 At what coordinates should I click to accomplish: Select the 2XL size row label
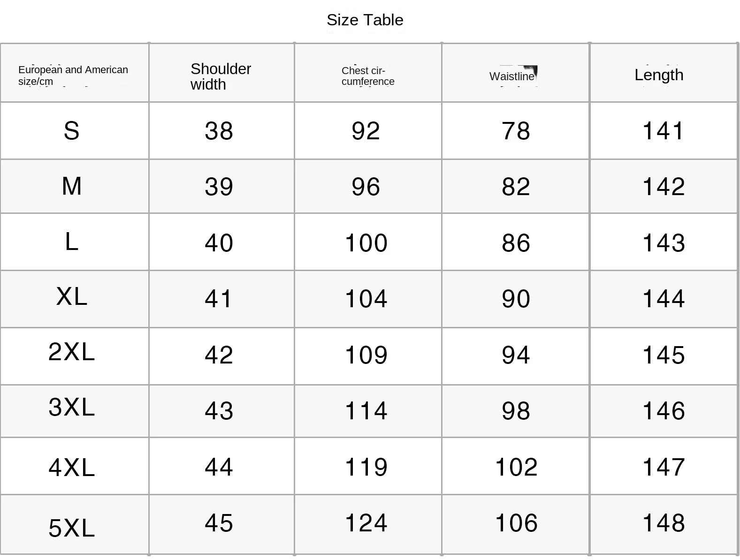pyautogui.click(x=71, y=352)
